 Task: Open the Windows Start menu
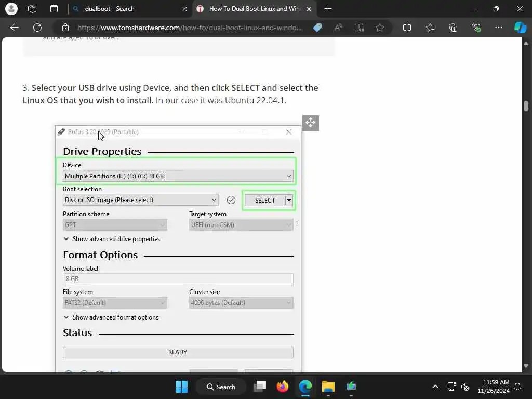(181, 387)
